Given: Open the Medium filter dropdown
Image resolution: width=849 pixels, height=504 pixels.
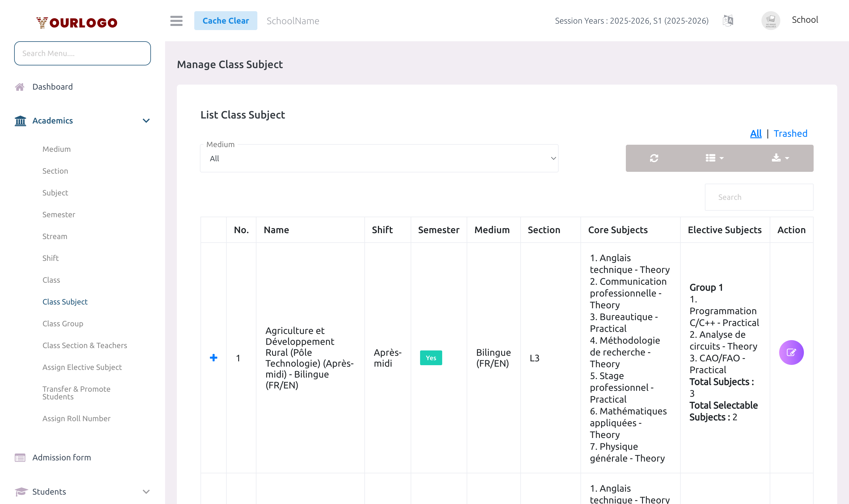Looking at the screenshot, I should click(x=379, y=159).
